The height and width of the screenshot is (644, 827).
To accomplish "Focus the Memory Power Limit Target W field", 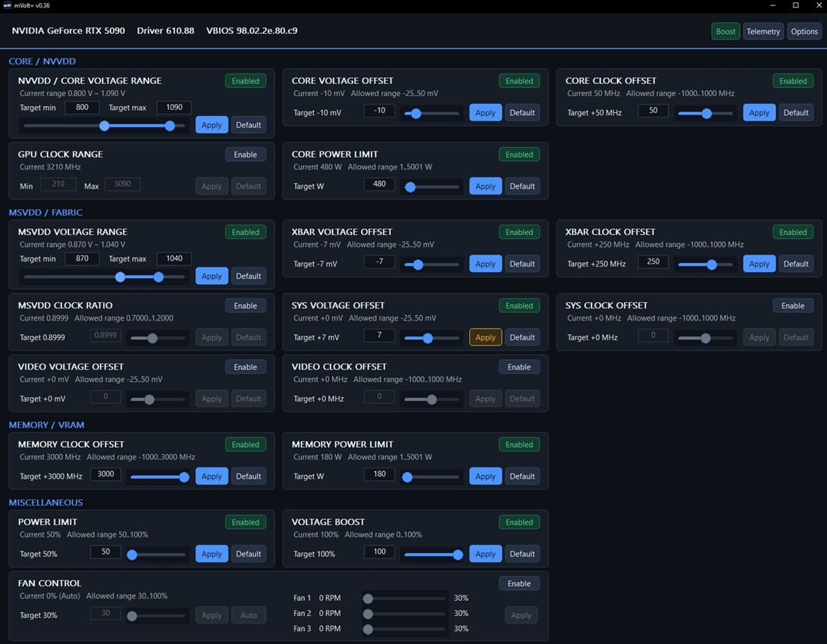I will click(379, 474).
